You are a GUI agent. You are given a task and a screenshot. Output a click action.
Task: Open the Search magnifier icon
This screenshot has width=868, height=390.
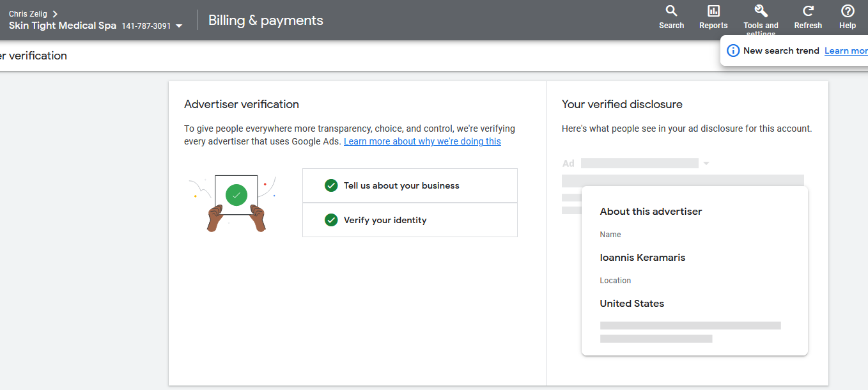coord(671,11)
